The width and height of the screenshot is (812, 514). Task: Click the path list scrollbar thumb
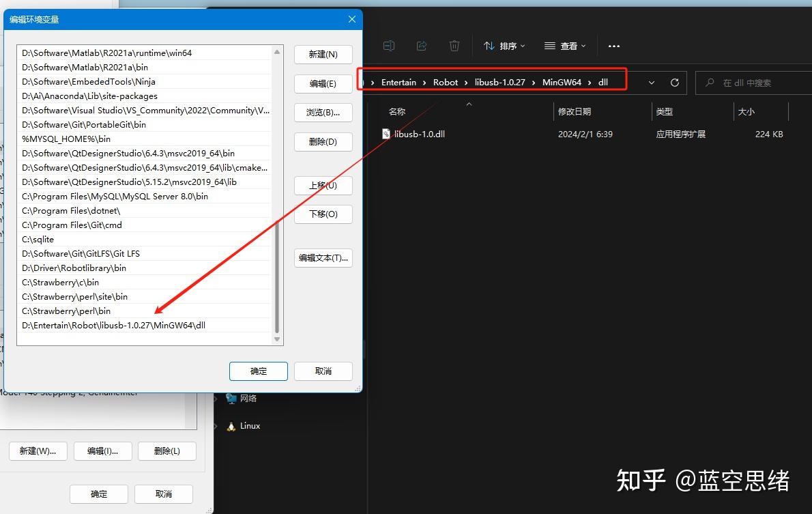[x=277, y=276]
